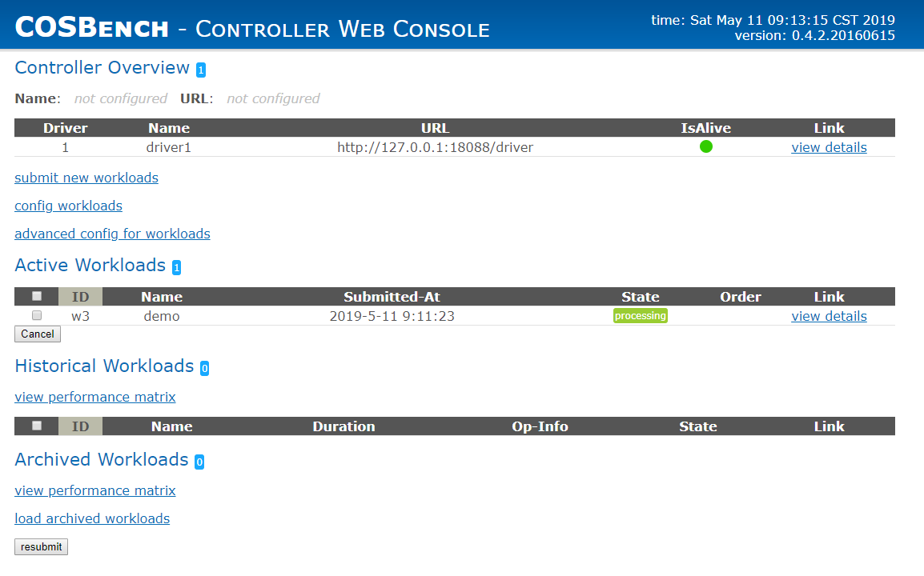Image resolution: width=924 pixels, height=576 pixels.
Task: Click the Historical Workloads count badge
Action: tap(204, 369)
